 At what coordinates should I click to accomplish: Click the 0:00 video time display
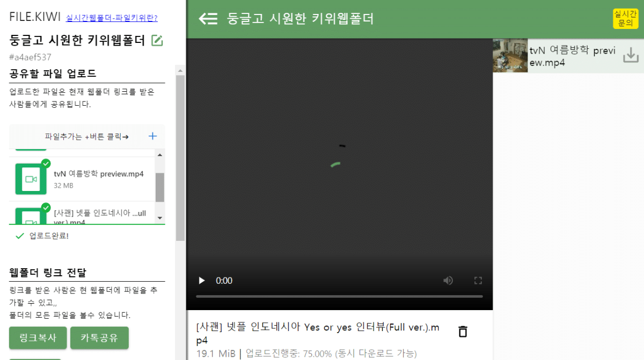tap(224, 281)
